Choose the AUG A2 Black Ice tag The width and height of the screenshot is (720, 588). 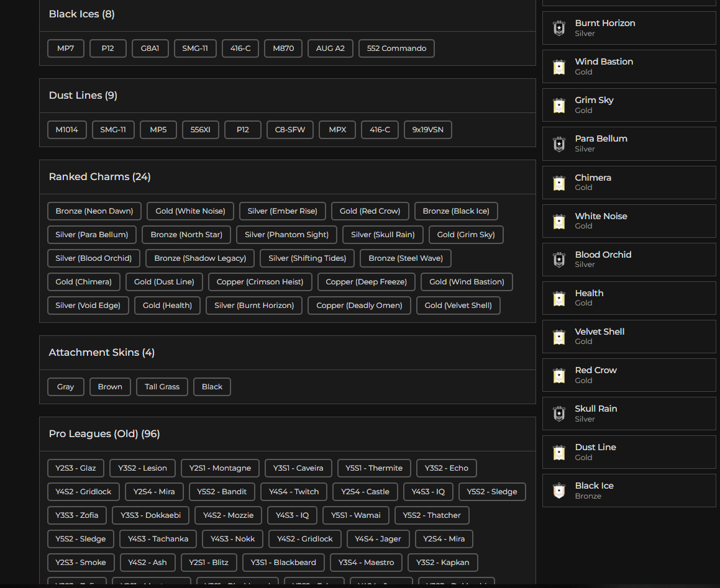pyautogui.click(x=330, y=48)
